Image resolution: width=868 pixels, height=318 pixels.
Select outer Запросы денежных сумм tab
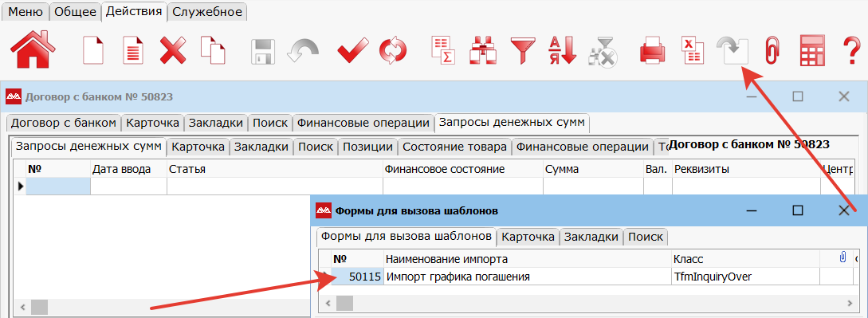pyautogui.click(x=512, y=122)
